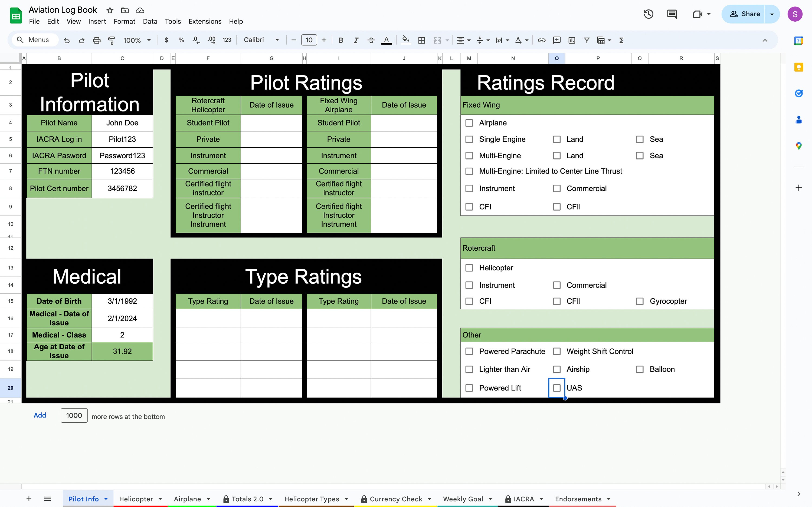Create a filter

(587, 40)
